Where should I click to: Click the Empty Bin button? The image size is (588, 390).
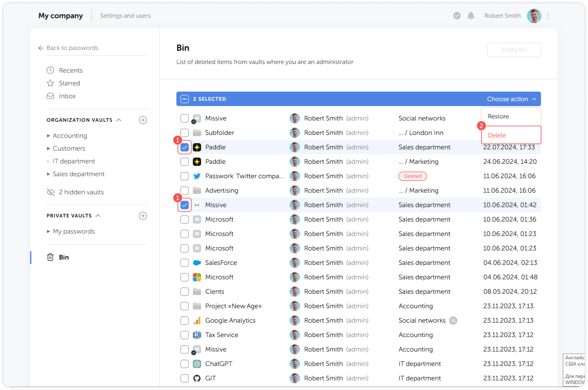tap(514, 50)
